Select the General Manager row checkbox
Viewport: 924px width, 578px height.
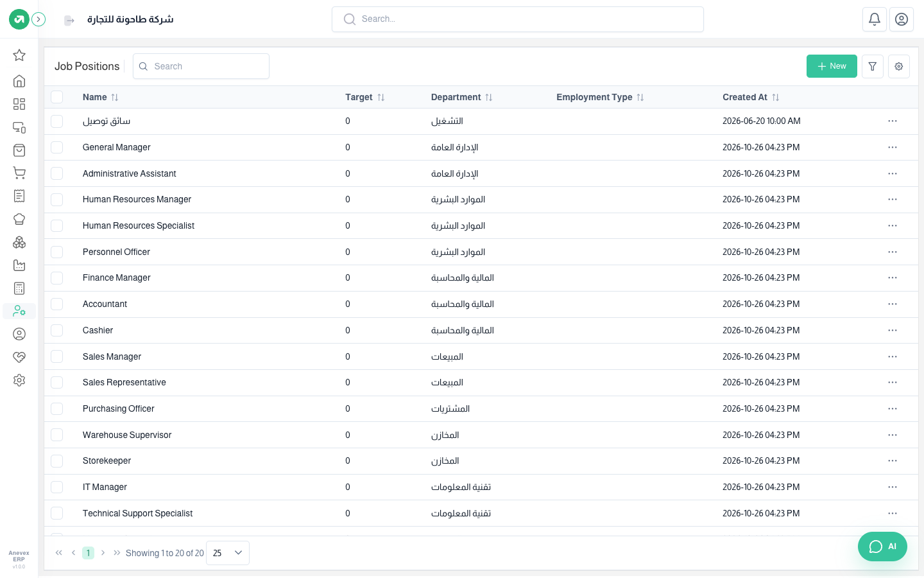(57, 147)
